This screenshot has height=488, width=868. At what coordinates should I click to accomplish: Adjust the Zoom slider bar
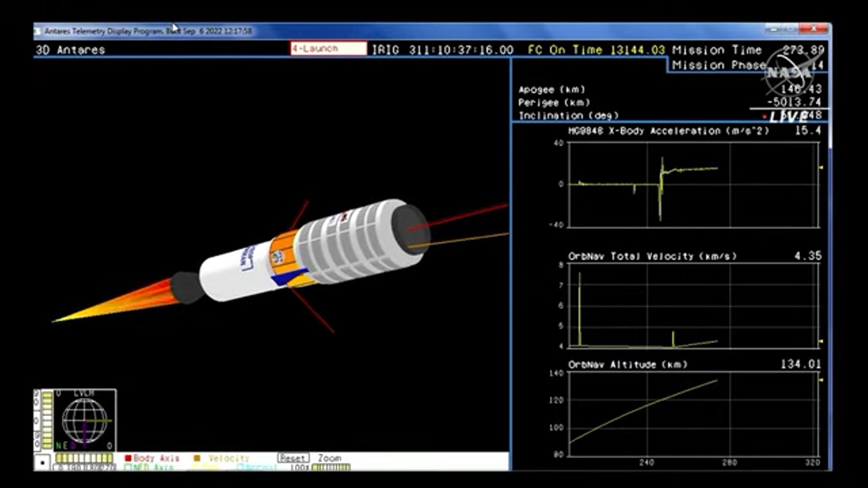point(330,467)
